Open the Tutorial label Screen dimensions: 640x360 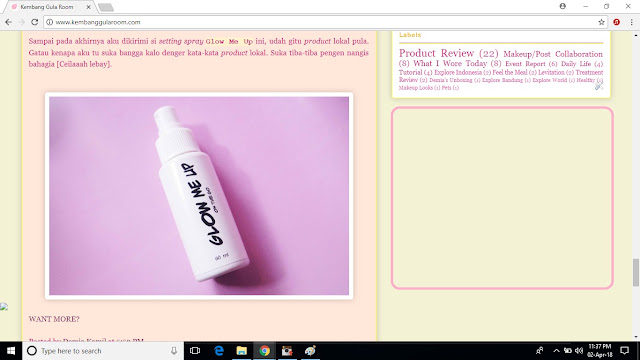[410, 72]
